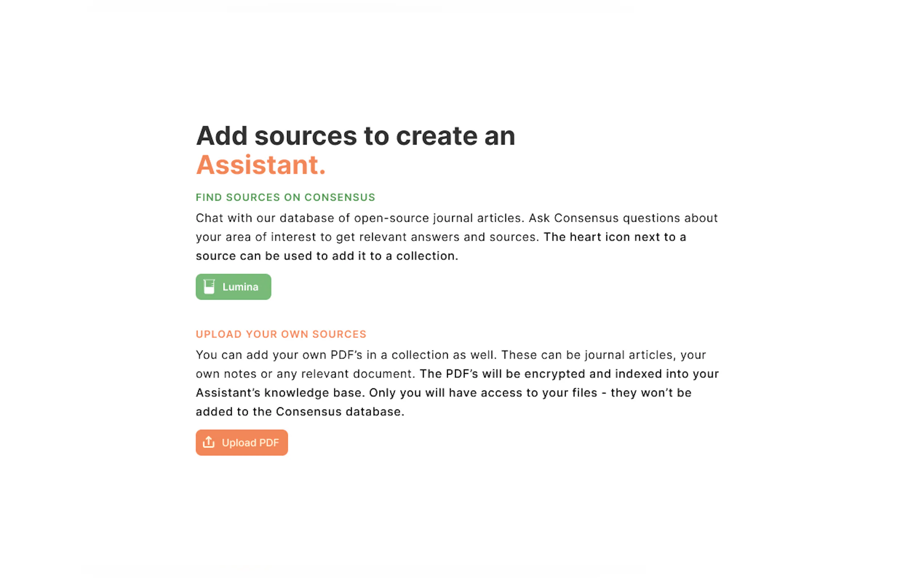Screen dimensions: 924x578
Task: Click the "Find Sources on Consensus" heading
Action: pos(285,197)
